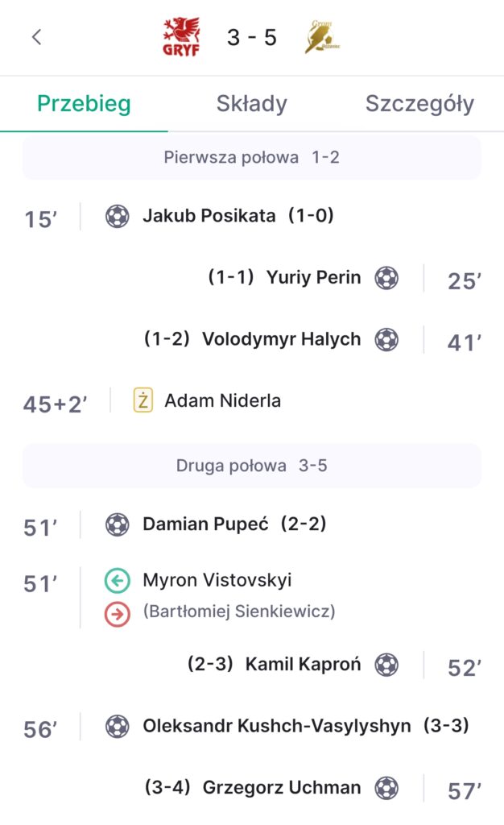
Task: Open the Gryf home team logo
Action: pyautogui.click(x=181, y=38)
